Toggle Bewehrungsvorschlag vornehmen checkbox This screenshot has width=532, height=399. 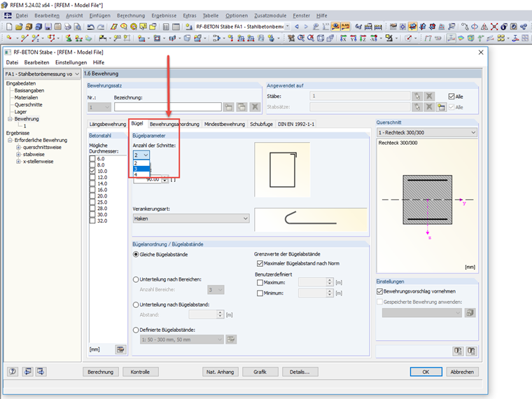[x=379, y=291]
